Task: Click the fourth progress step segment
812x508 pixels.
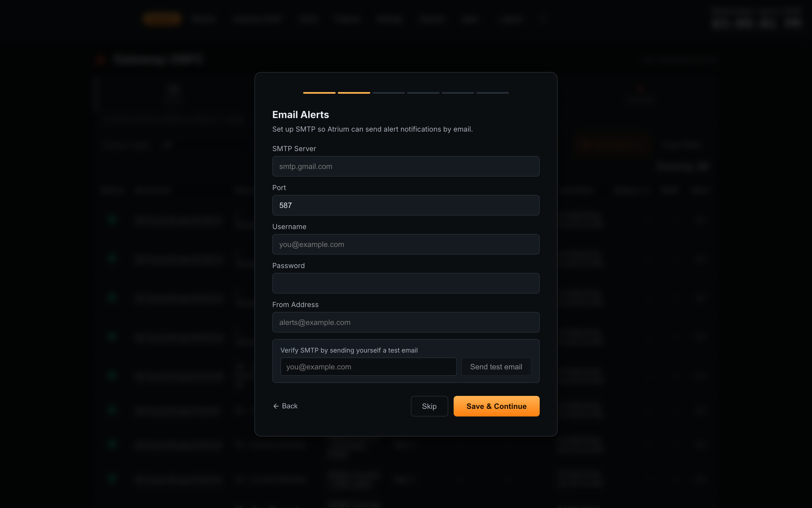Action: [423, 93]
